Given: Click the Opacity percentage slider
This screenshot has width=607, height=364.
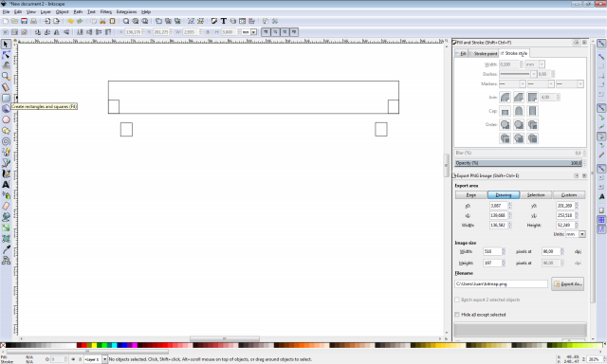Looking at the screenshot, I should click(x=519, y=163).
